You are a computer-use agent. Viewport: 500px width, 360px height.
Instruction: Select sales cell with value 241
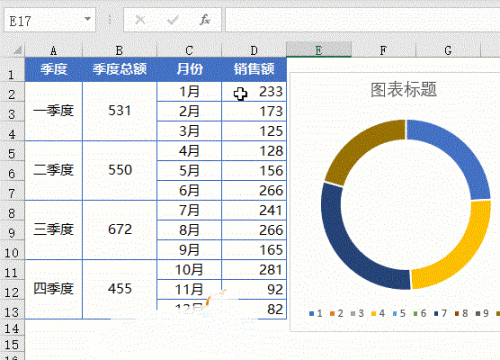254,210
